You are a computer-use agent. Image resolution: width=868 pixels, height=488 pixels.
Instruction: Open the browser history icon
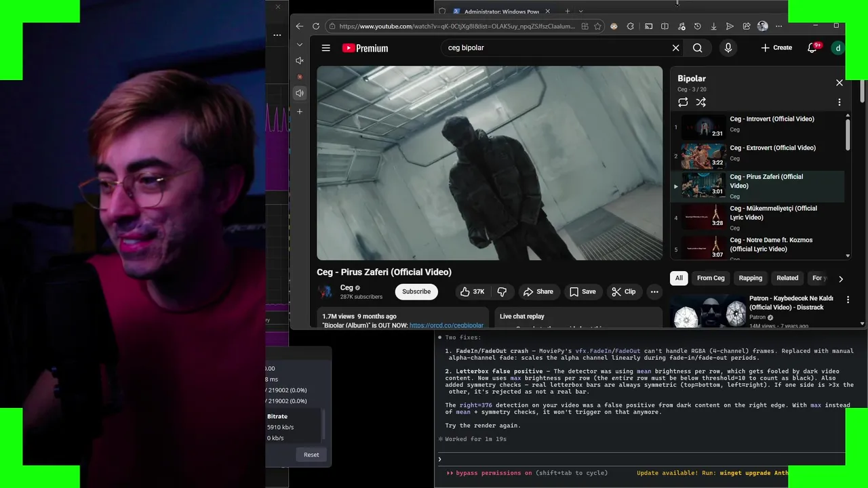tap(697, 26)
